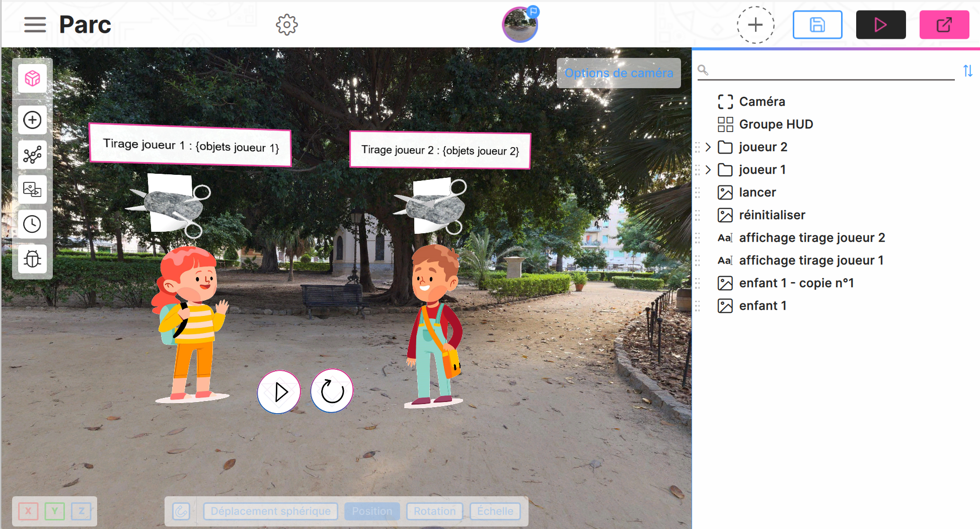Expand the joueur 2 folder
980x529 pixels.
coord(708,147)
